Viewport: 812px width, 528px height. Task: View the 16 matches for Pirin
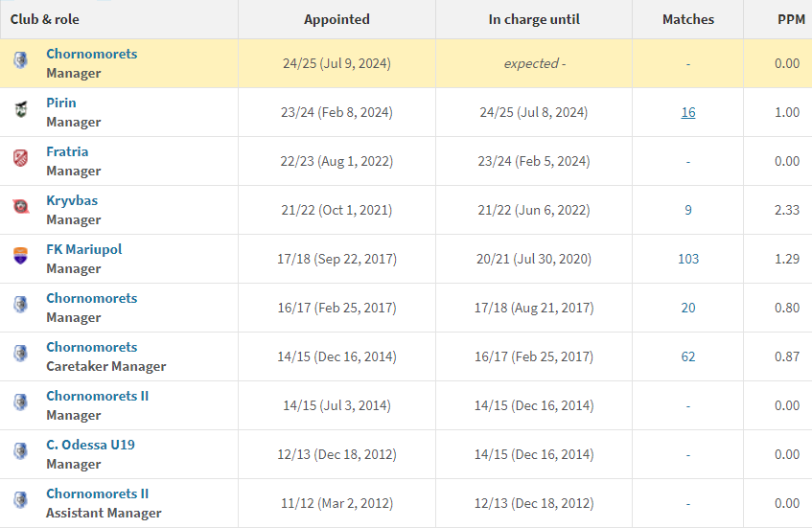pyautogui.click(x=688, y=112)
